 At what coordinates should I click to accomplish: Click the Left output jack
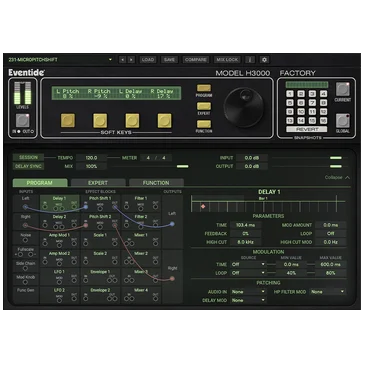pos(172,224)
